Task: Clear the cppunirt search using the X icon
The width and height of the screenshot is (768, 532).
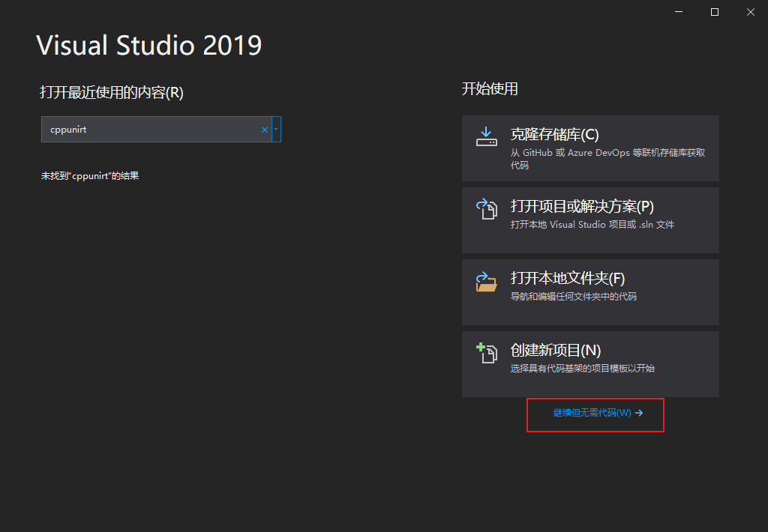Action: point(264,129)
